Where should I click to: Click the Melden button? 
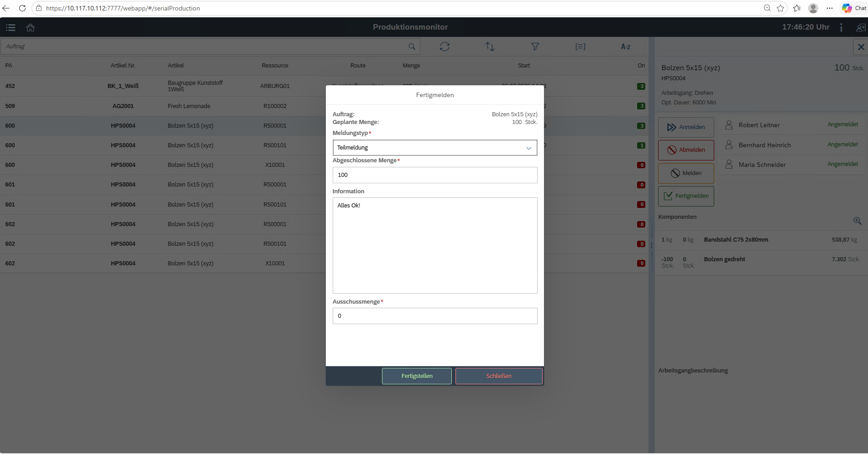click(x=686, y=173)
